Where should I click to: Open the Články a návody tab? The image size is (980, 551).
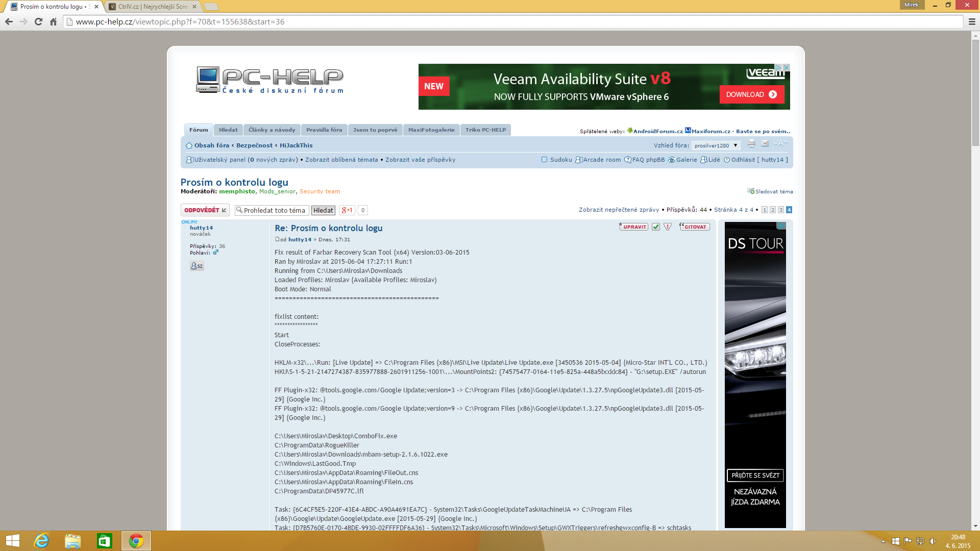click(x=272, y=130)
